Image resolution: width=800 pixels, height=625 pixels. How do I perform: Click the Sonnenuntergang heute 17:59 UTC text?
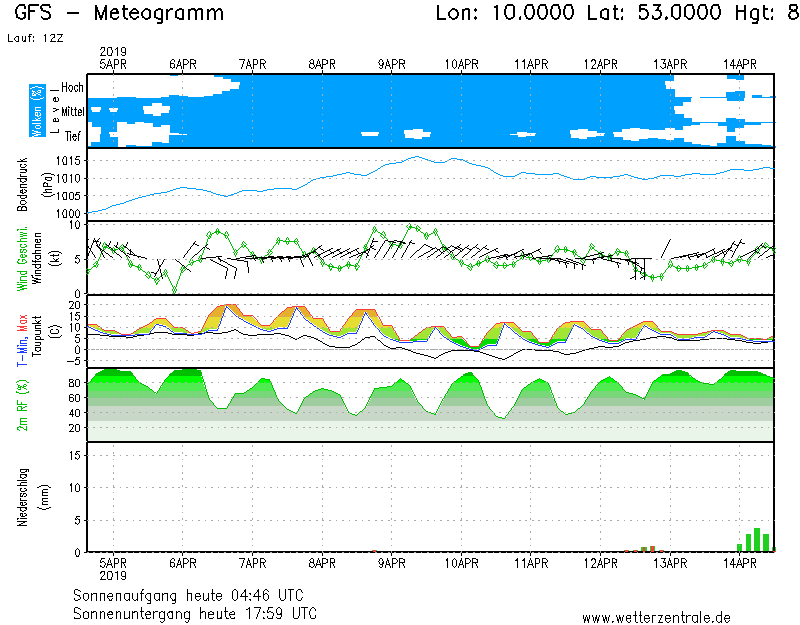(x=195, y=613)
